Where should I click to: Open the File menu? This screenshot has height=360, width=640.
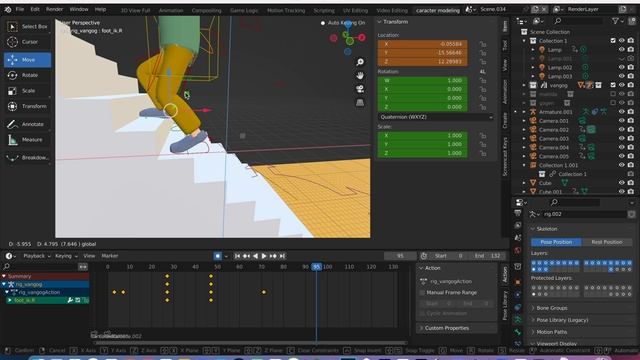pyautogui.click(x=20, y=9)
